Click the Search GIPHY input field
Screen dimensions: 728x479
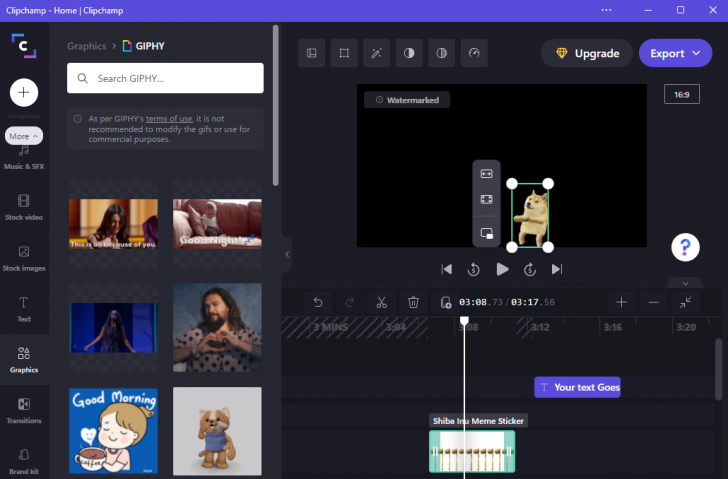coord(165,78)
